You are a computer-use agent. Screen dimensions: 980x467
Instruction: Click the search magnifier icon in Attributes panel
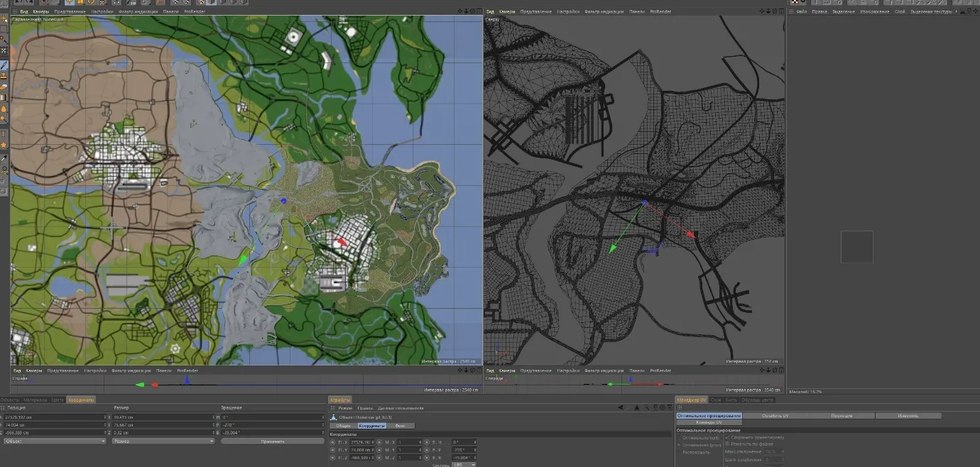646,407
